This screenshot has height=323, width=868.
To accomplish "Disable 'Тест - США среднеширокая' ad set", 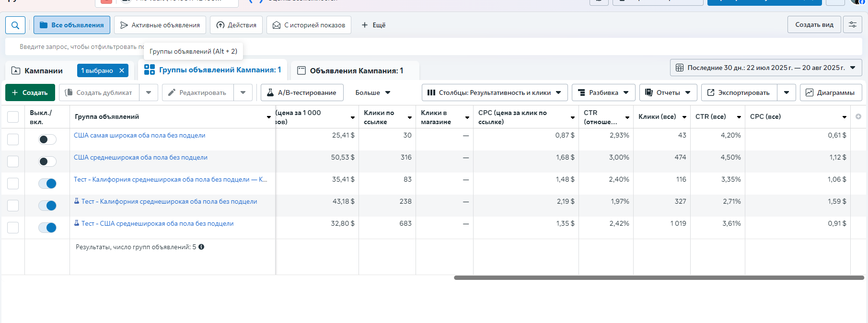I will (47, 228).
